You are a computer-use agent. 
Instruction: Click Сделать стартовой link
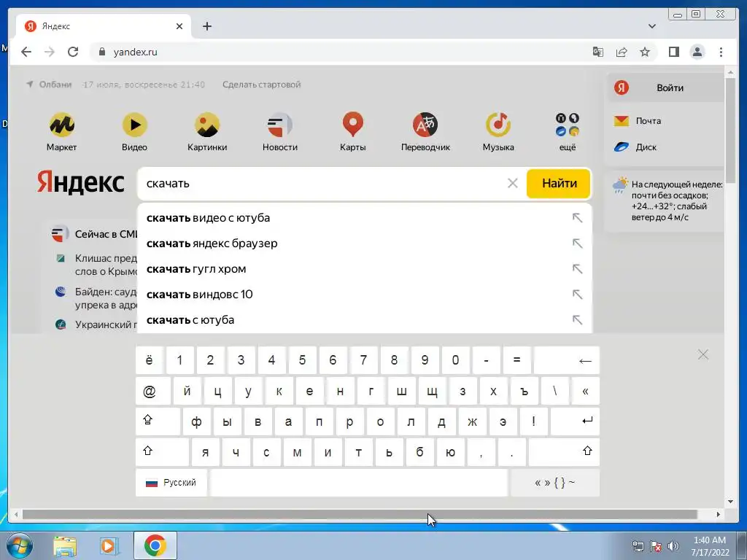tap(262, 85)
